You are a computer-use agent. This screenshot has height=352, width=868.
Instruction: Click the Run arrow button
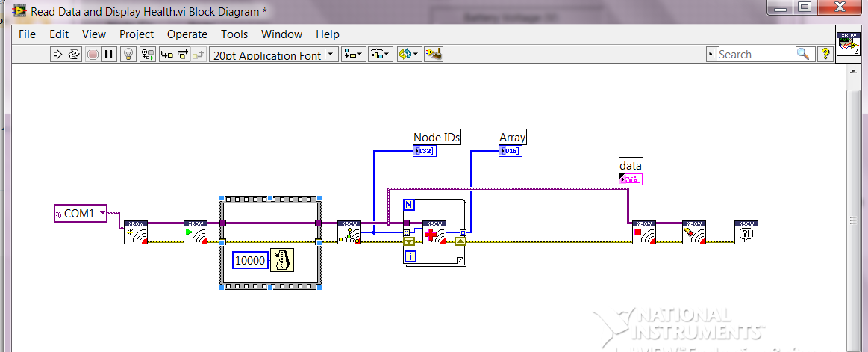pos(57,55)
